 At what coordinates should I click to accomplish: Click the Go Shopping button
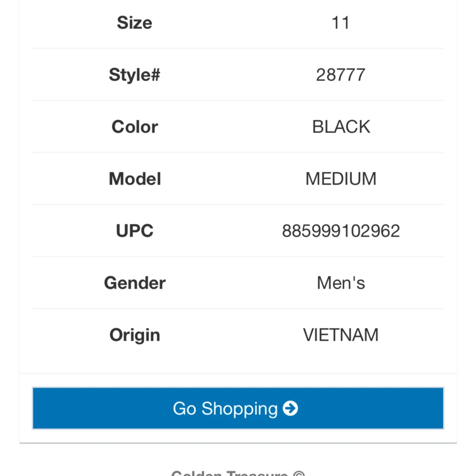click(238, 408)
